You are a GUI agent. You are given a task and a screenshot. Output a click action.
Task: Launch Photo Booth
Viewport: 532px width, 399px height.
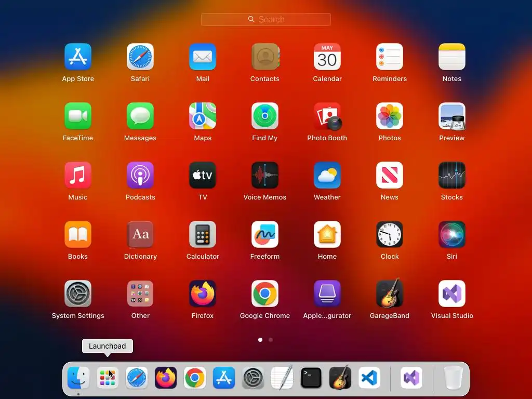[x=327, y=116]
